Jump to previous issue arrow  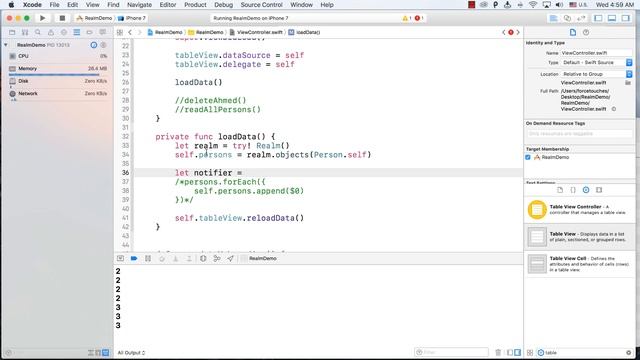pos(504,32)
